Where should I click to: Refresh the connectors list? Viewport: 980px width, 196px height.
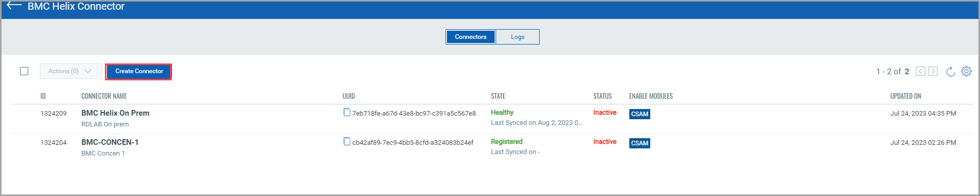coord(950,72)
